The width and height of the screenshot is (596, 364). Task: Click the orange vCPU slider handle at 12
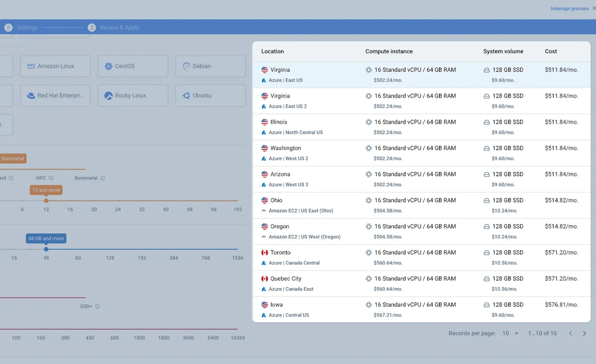46,201
